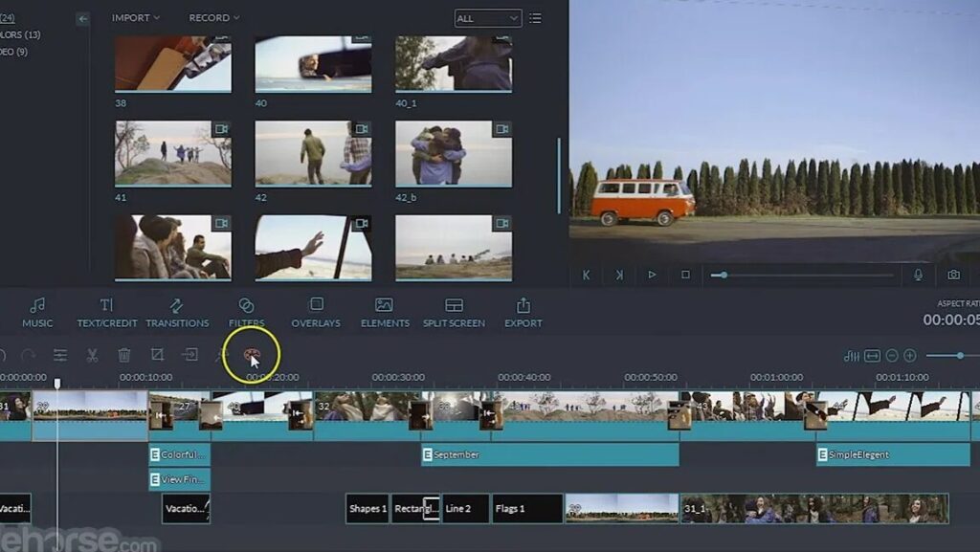
Task: Select the crop and zoom tool
Action: 157,355
